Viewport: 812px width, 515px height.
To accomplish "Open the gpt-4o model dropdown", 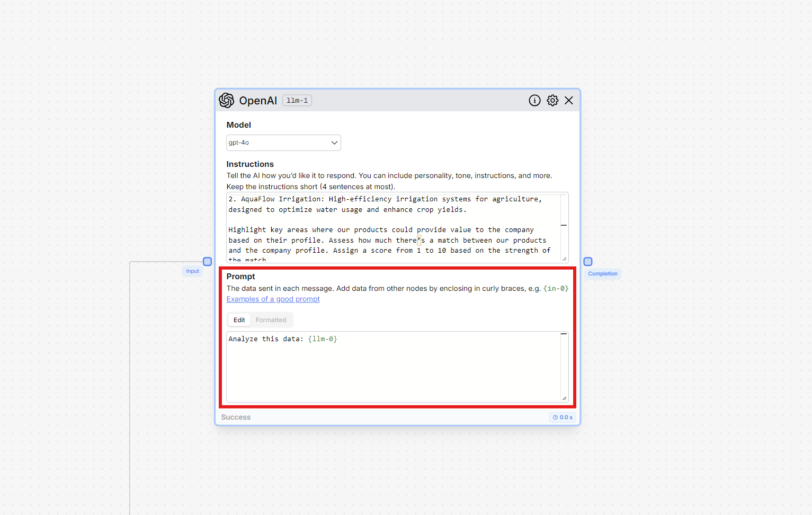I will [283, 143].
